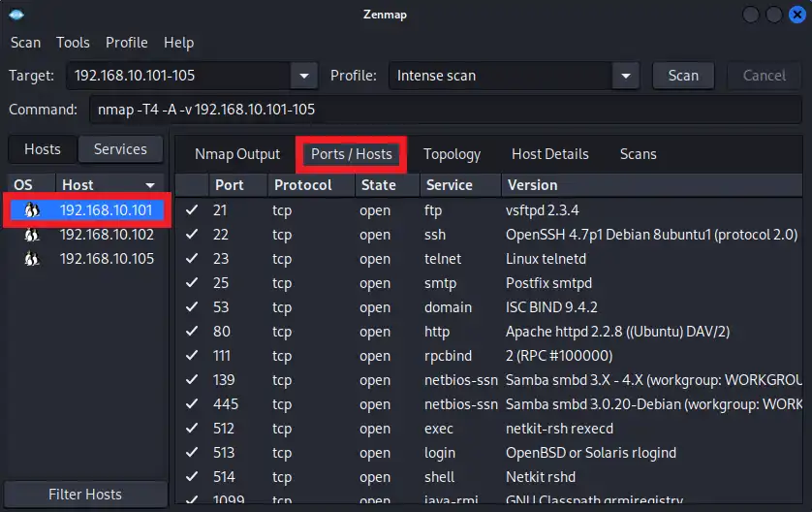Image resolution: width=812 pixels, height=512 pixels.
Task: Click the open-port checkmark for port 22
Action: [x=192, y=235]
